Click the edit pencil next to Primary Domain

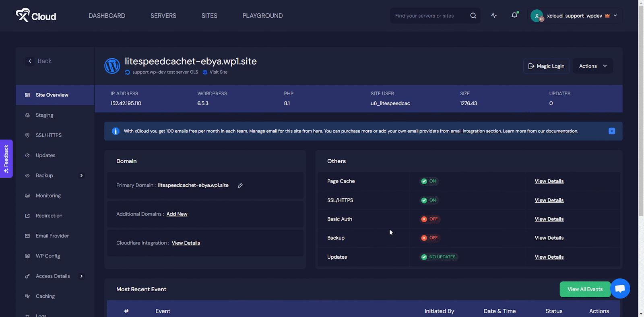[240, 185]
